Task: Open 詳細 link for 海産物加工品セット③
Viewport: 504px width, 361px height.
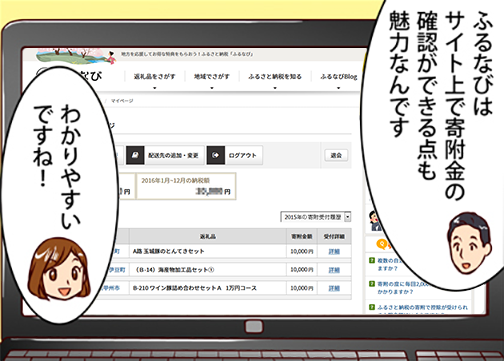Action: click(334, 270)
